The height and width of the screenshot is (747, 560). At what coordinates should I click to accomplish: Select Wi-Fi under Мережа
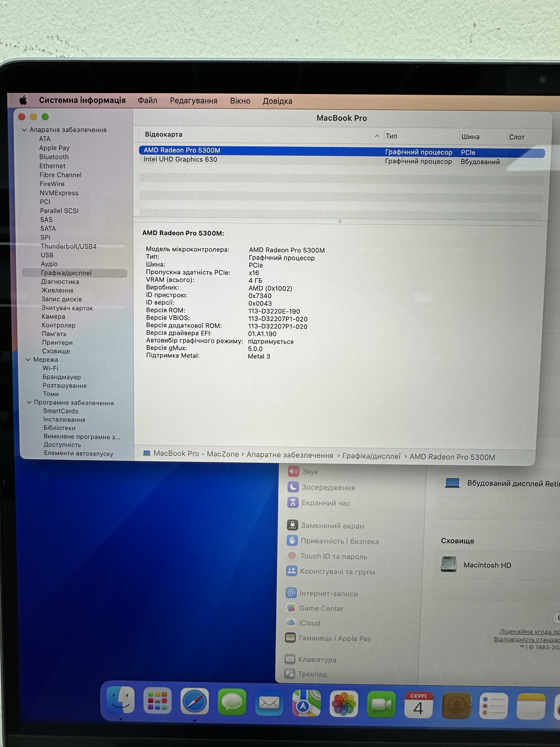click(x=50, y=368)
